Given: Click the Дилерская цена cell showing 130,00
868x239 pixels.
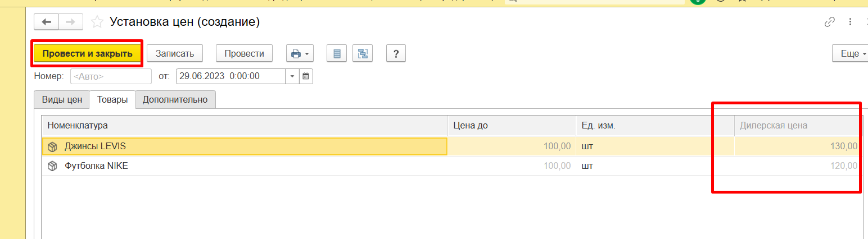Looking at the screenshot, I should click(796, 146).
